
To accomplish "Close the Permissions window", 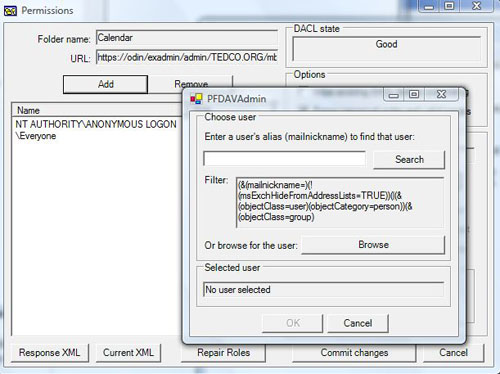I will pos(477,6).
